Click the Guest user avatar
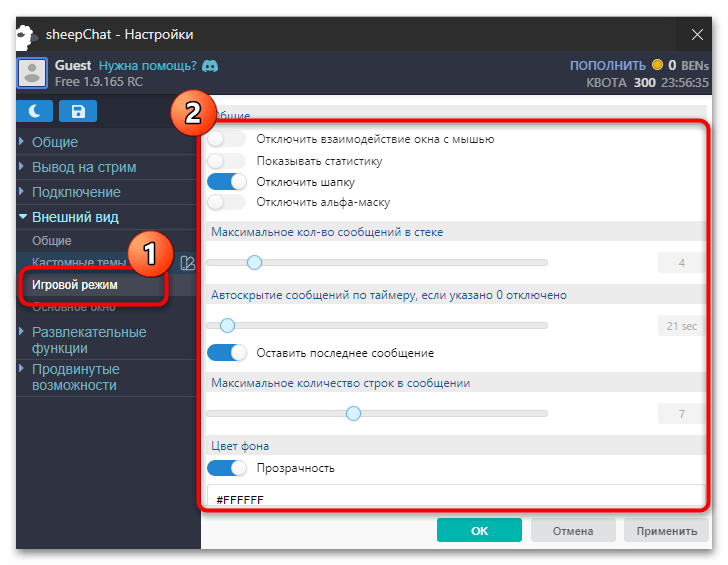Screen dimensions: 728x565 click(34, 73)
